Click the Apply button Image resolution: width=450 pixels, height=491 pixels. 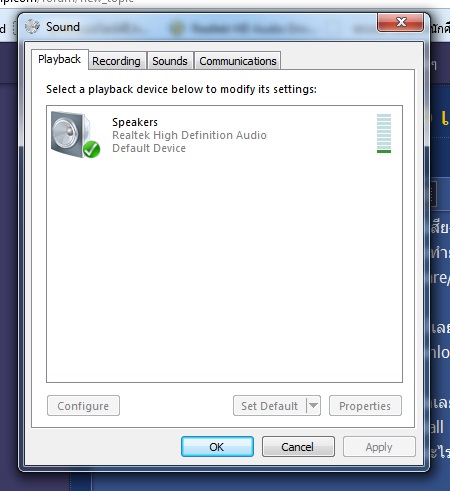pos(379,447)
